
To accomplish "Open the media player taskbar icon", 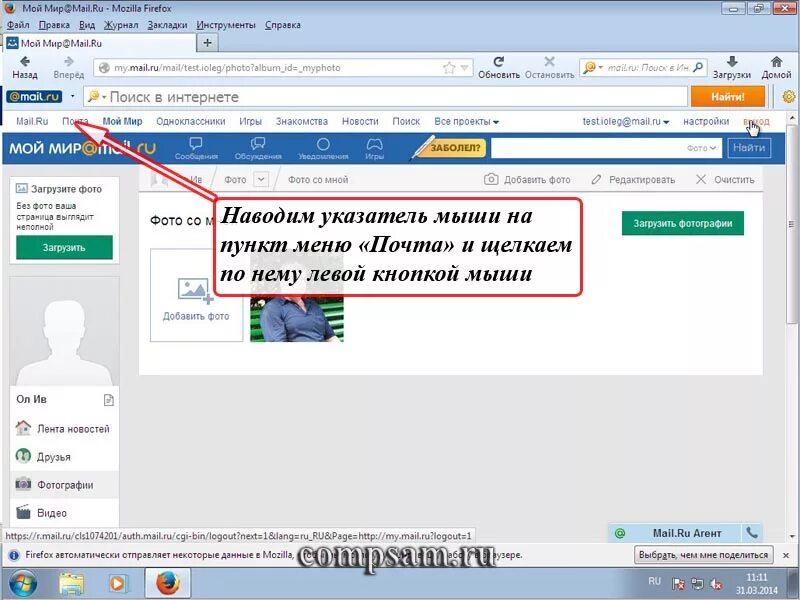I will (x=117, y=583).
